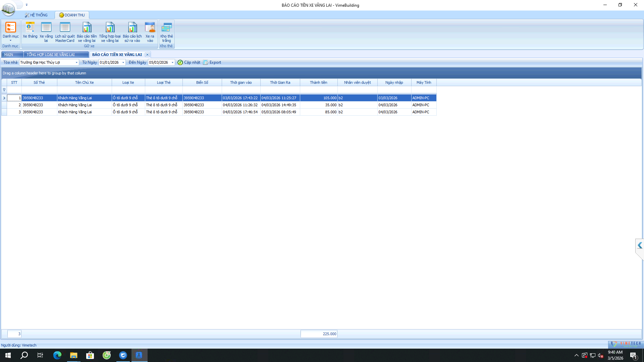Switch to TỔNG HỢP LOẠI XE VÃNG LAI tab

(51, 55)
